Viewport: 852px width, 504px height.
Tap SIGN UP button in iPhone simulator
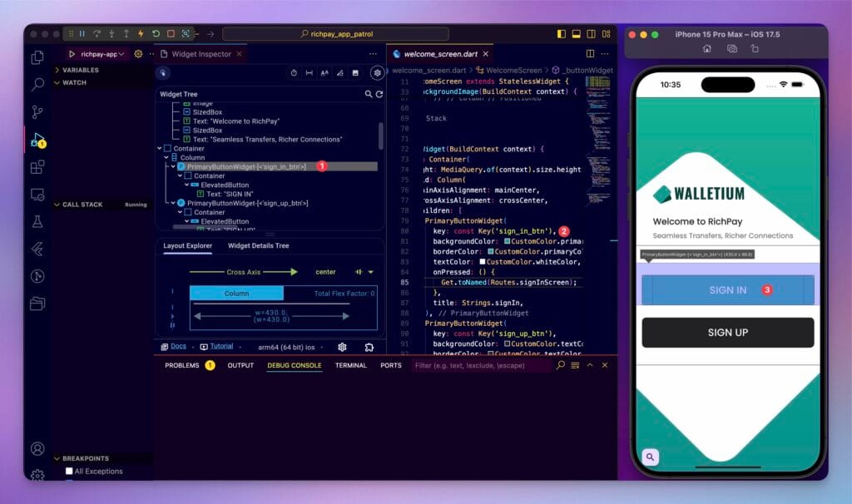tap(727, 333)
